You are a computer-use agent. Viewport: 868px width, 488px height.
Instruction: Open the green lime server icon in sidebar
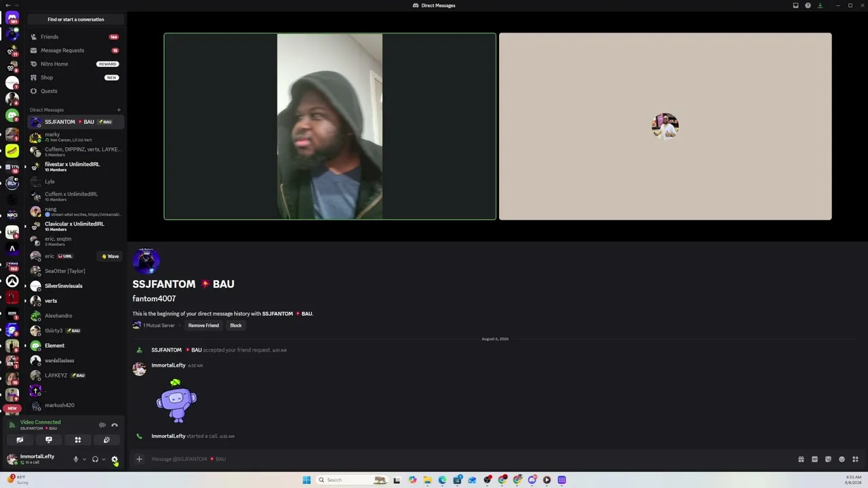12,150
